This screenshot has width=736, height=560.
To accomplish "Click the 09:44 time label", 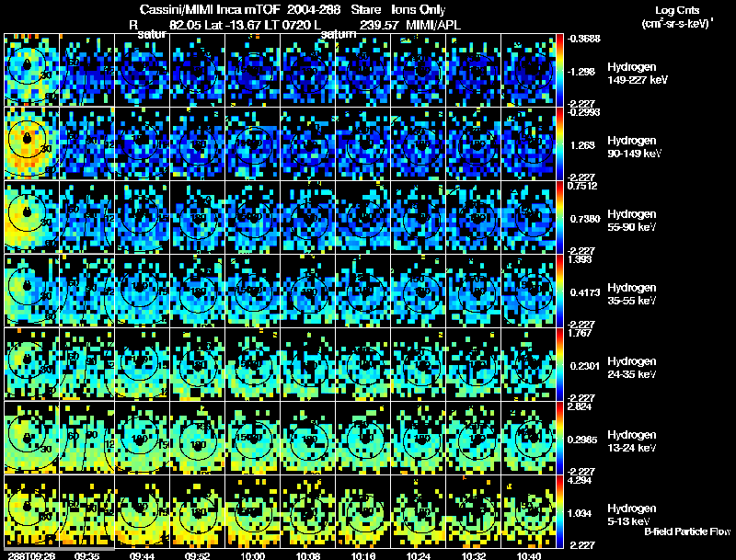I will 143,555.
